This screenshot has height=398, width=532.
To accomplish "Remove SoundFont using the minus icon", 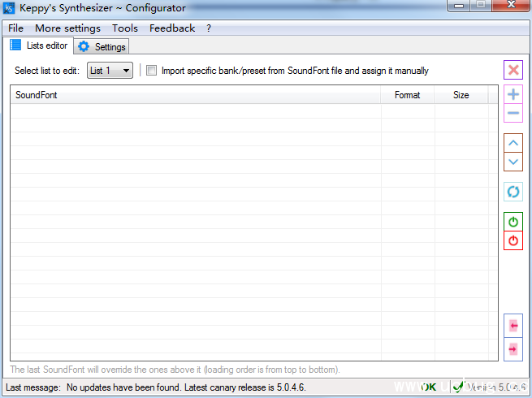I will pyautogui.click(x=513, y=113).
